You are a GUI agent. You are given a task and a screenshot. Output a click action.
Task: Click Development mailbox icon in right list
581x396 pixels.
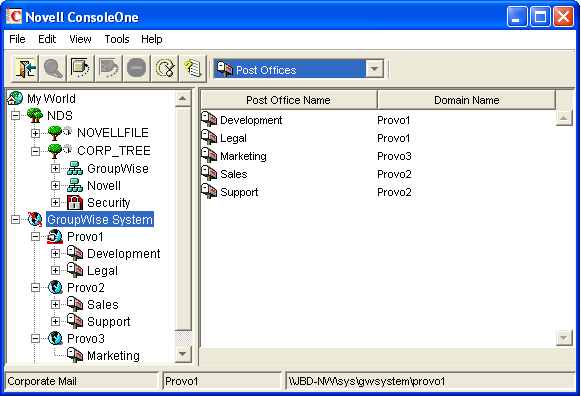(x=209, y=120)
